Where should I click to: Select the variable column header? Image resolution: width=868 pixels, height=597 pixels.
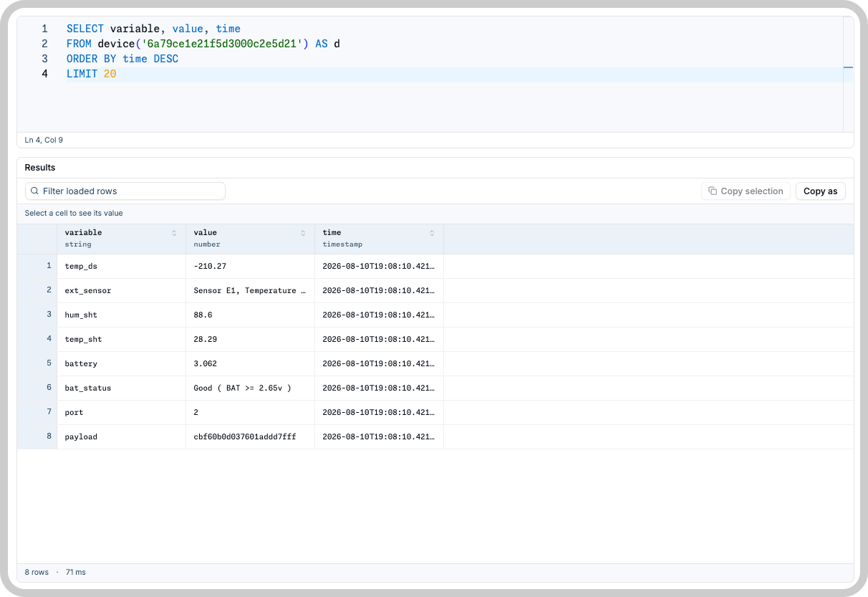(x=122, y=239)
